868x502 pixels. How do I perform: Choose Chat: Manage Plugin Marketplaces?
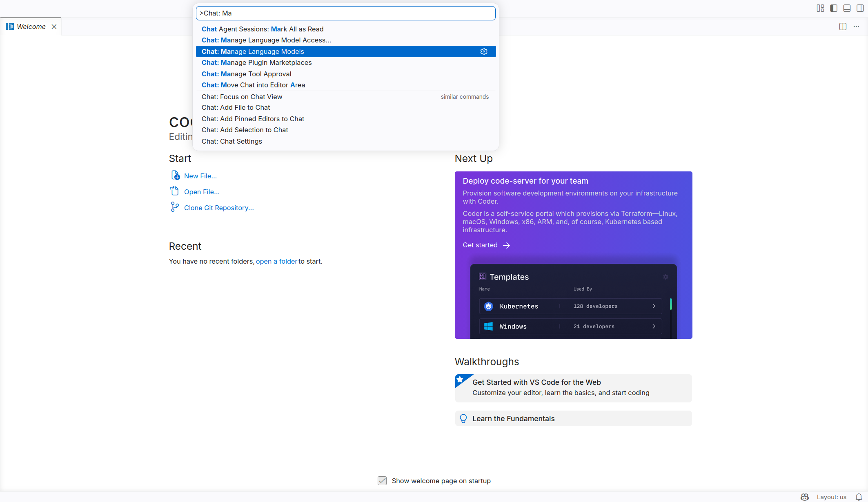click(x=346, y=62)
